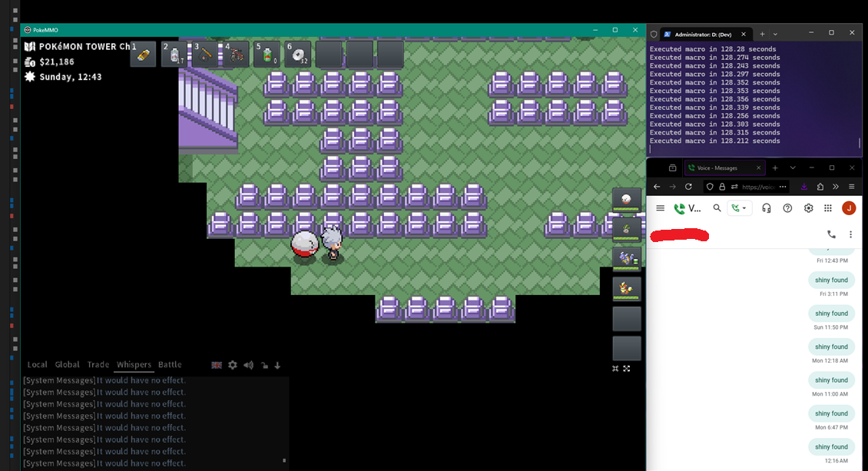The height and width of the screenshot is (471, 868).
Task: Change chat language via the flag icon
Action: coord(217,365)
